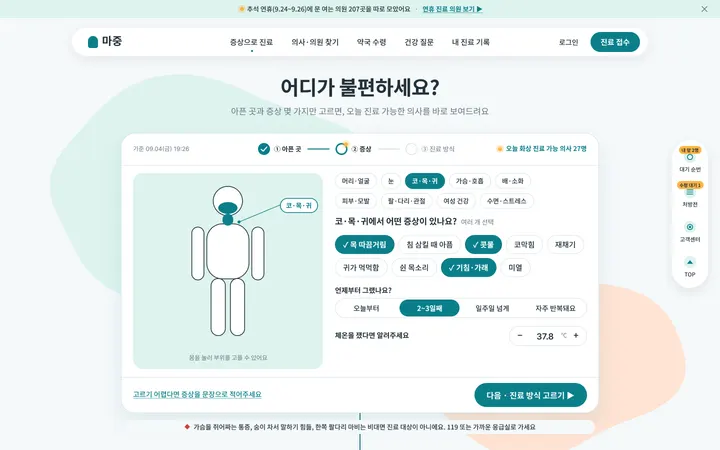
Task: Click the 119 emergency warning notice text
Action: coord(364,427)
